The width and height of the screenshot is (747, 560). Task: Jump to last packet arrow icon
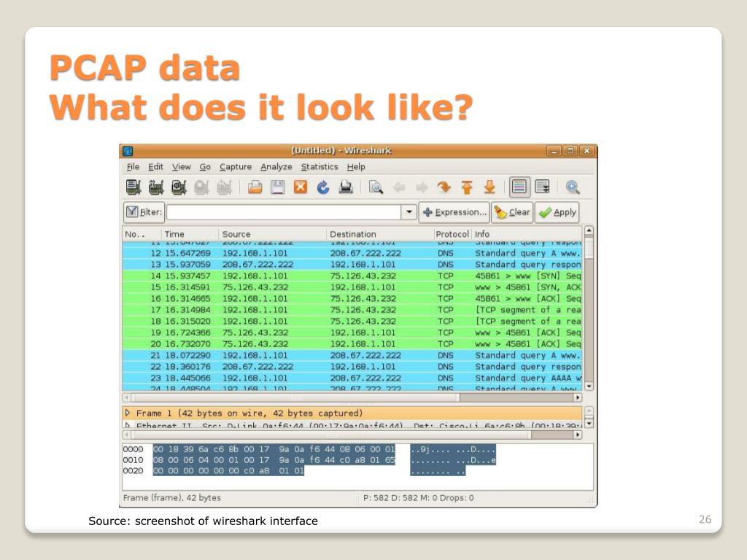pos(489,187)
